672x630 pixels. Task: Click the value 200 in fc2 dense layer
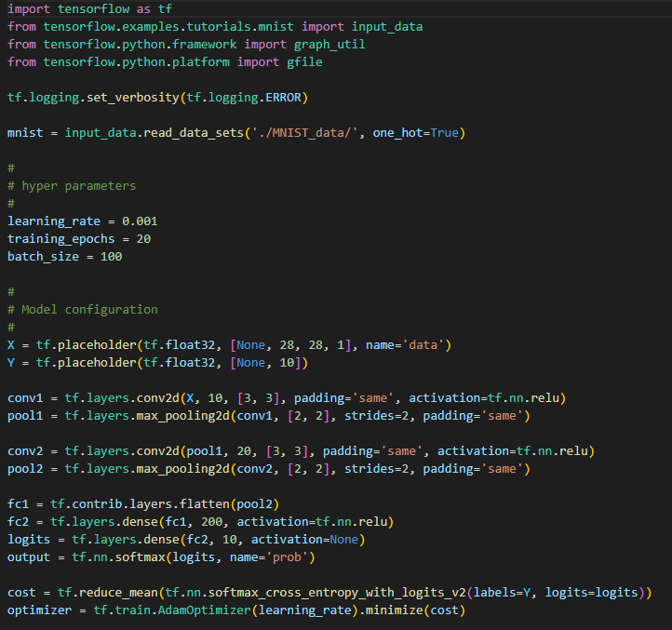pyautogui.click(x=211, y=521)
